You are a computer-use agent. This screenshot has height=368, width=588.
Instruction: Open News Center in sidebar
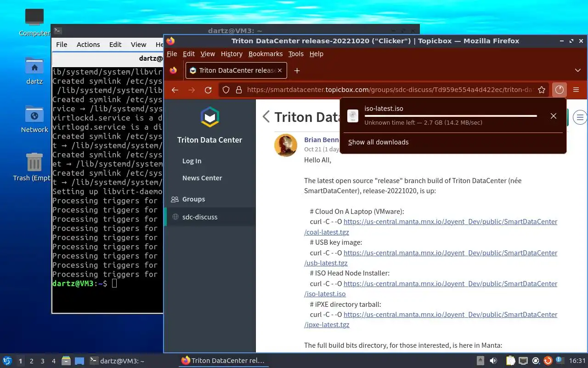click(202, 178)
